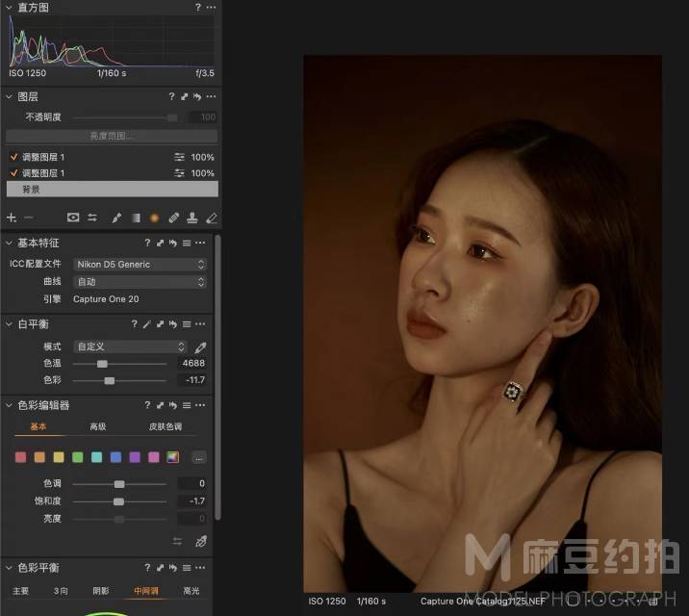
Task: Click the invert mask arrows icon
Action: tap(92, 218)
